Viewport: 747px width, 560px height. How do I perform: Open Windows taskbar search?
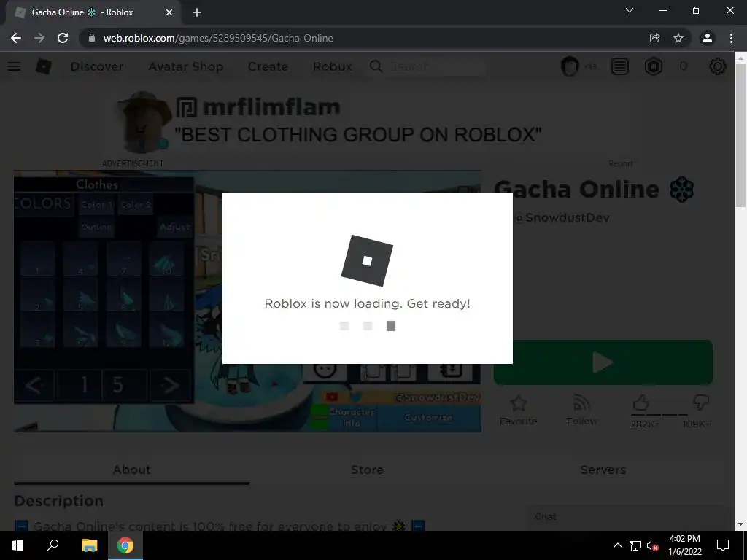(53, 545)
